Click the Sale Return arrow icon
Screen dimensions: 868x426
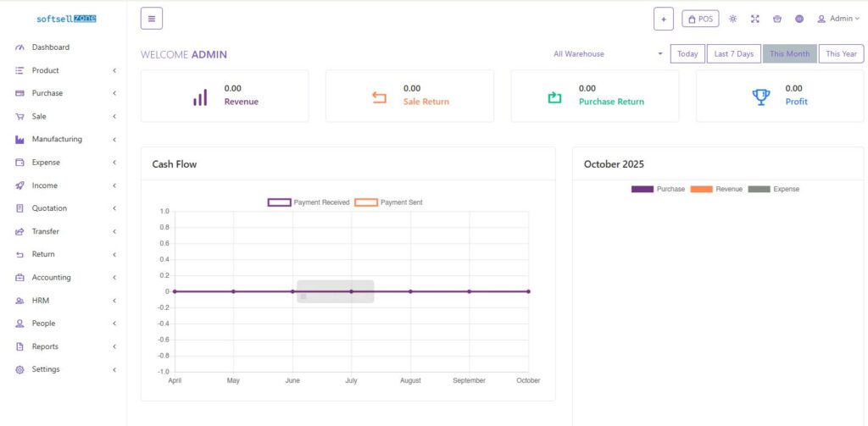pyautogui.click(x=379, y=97)
